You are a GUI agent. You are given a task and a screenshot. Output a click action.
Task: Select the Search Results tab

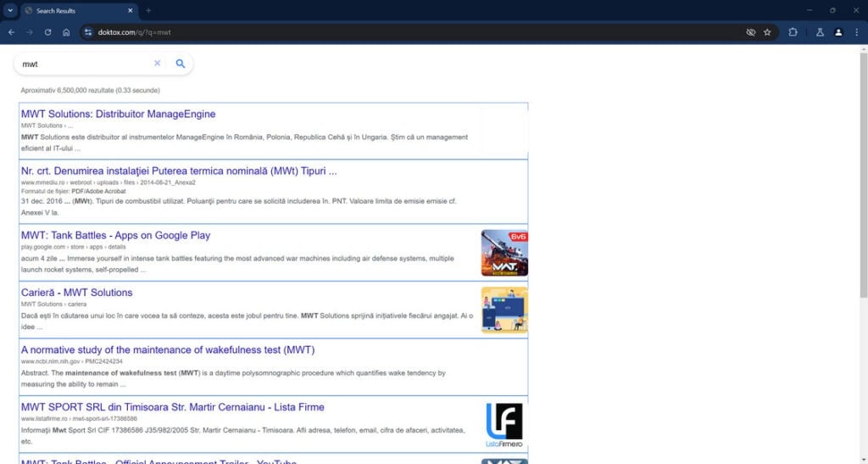[x=79, y=10]
